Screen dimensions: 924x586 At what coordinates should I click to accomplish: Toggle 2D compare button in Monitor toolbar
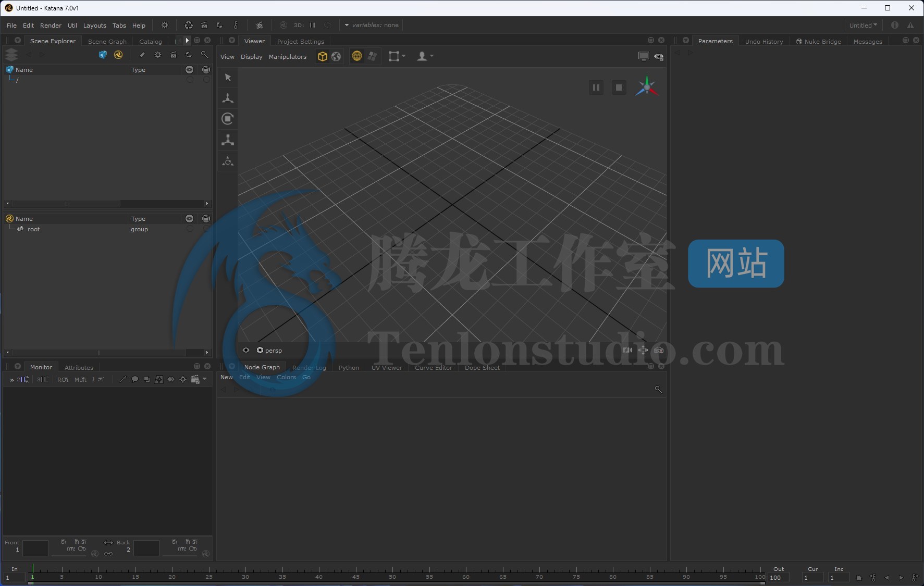pyautogui.click(x=22, y=379)
